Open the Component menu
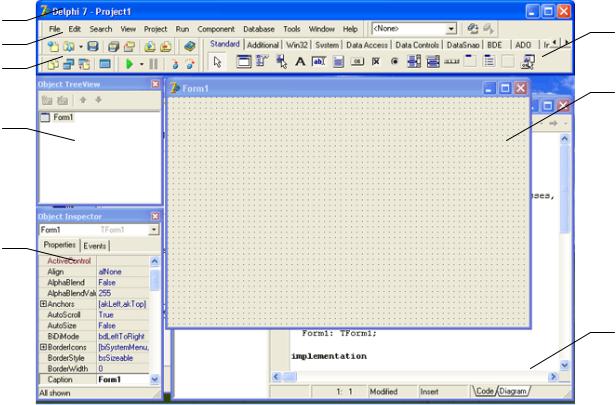This screenshot has width=616, height=405. (216, 29)
